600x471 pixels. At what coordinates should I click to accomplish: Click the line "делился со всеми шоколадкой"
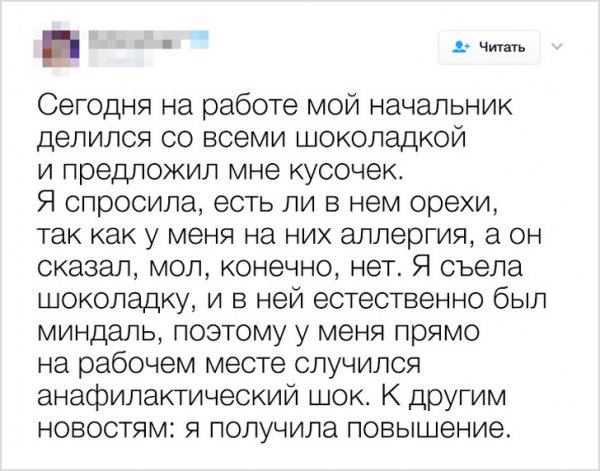pyautogui.click(x=238, y=132)
